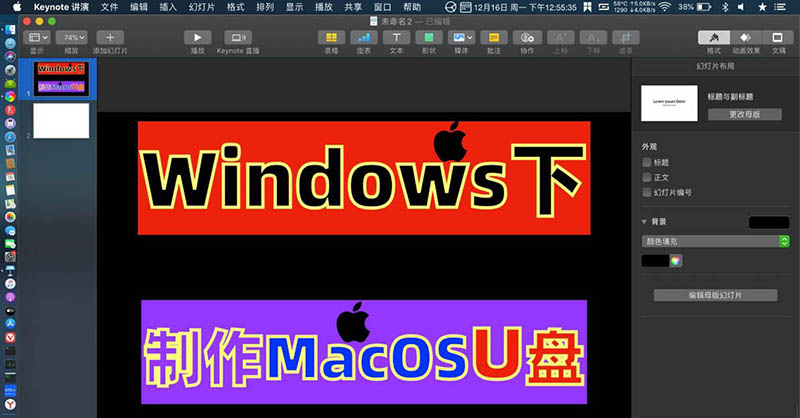Open the 帮助 menu
The height and width of the screenshot is (418, 800).
click(x=412, y=7)
